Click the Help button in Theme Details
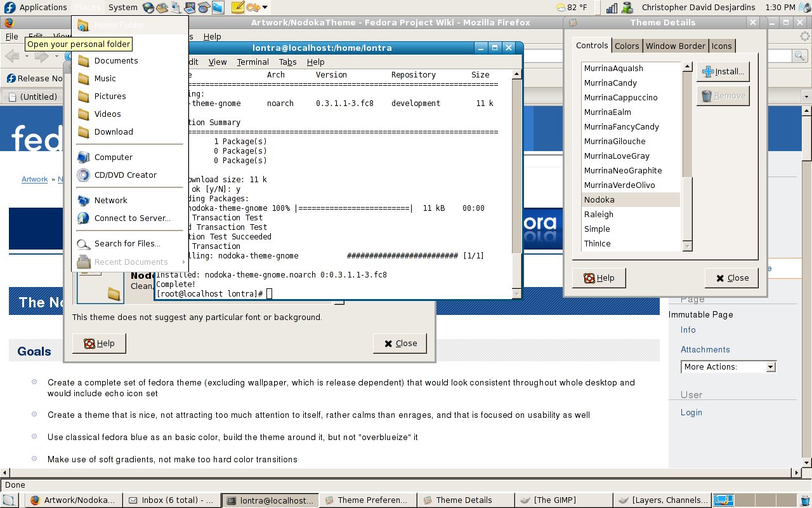Screen dimensions: 812x508 coord(599,278)
